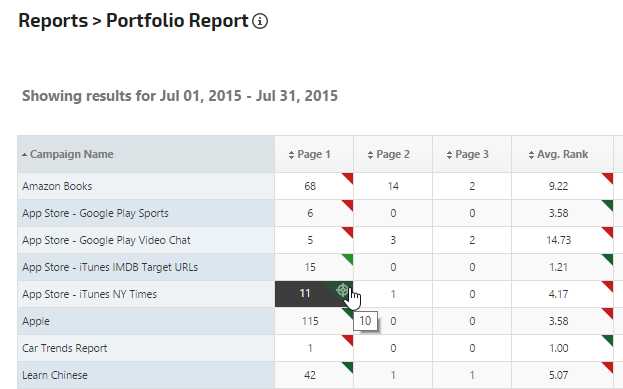Sort by Page 3 column header
The width and height of the screenshot is (623, 389).
coord(468,155)
